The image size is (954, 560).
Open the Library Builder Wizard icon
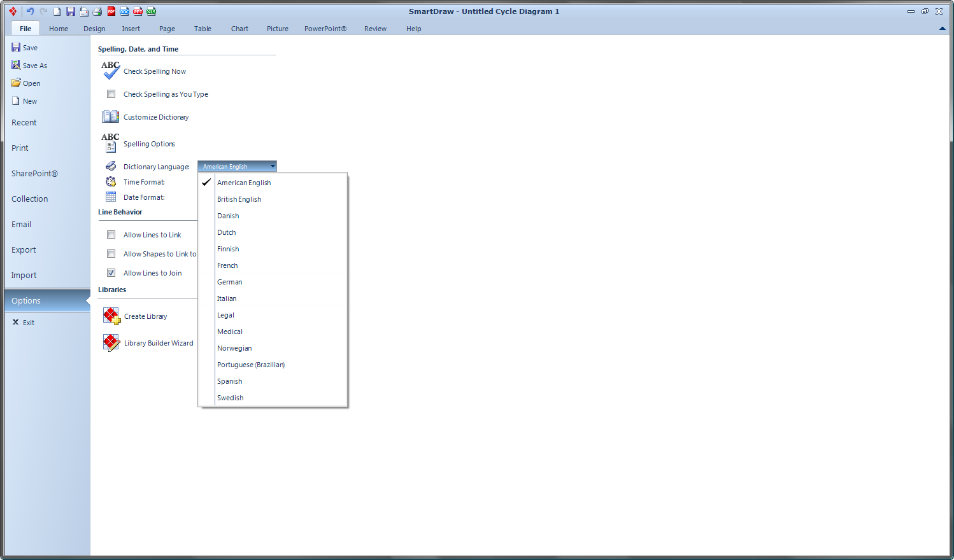click(x=111, y=343)
